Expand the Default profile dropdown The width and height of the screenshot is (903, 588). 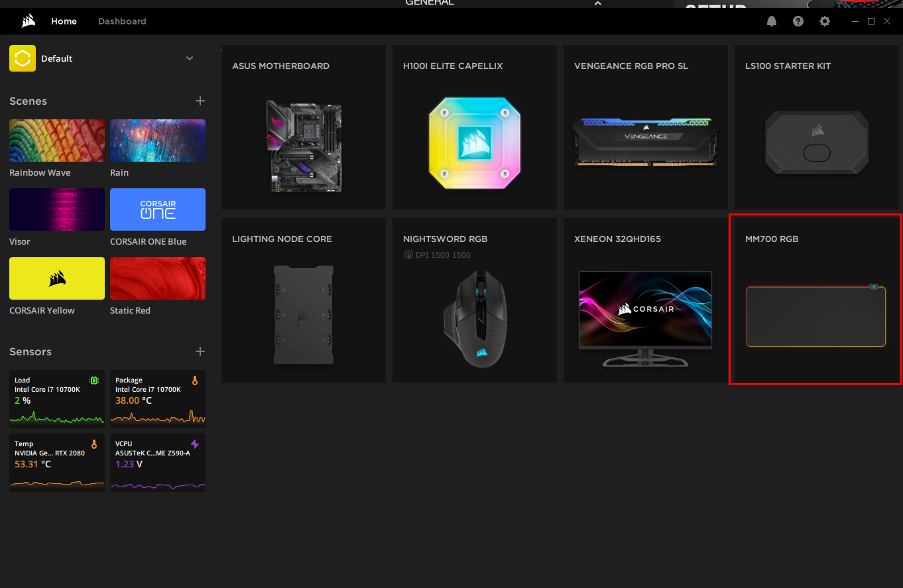pyautogui.click(x=190, y=58)
